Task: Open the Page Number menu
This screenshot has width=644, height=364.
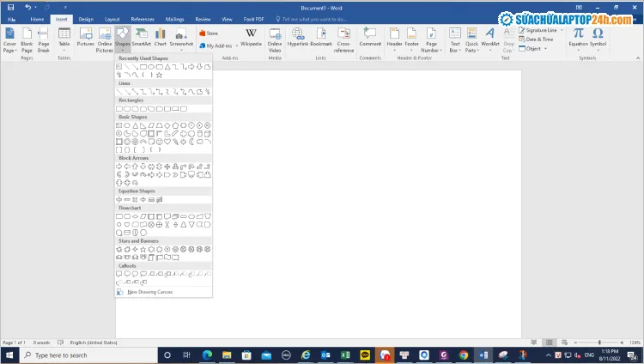Action: point(431,39)
